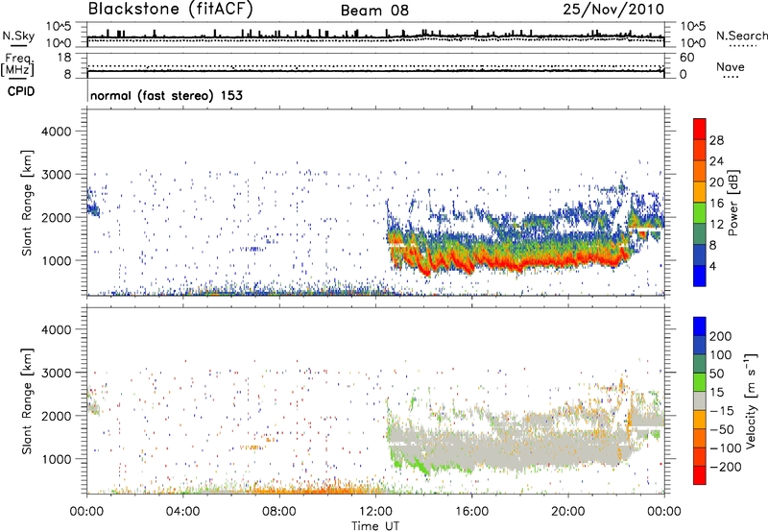Click the '60' Nave axis tick
Viewport: 768px width, 532px height.
pos(687,58)
